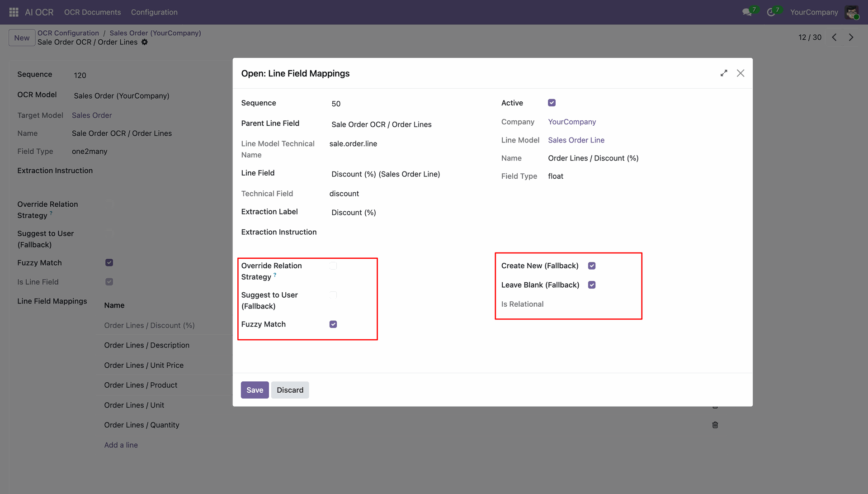Save the line field mapping
This screenshot has width=868, height=494.
pos(255,390)
